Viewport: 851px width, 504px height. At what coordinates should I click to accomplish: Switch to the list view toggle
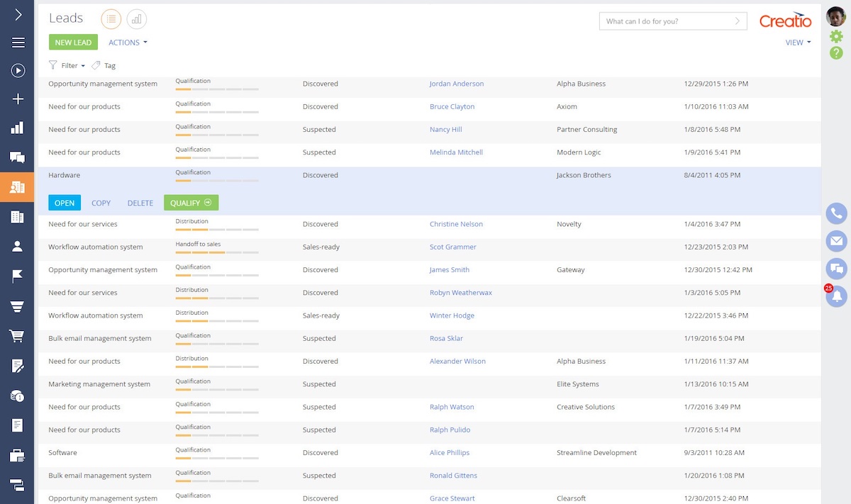point(111,19)
